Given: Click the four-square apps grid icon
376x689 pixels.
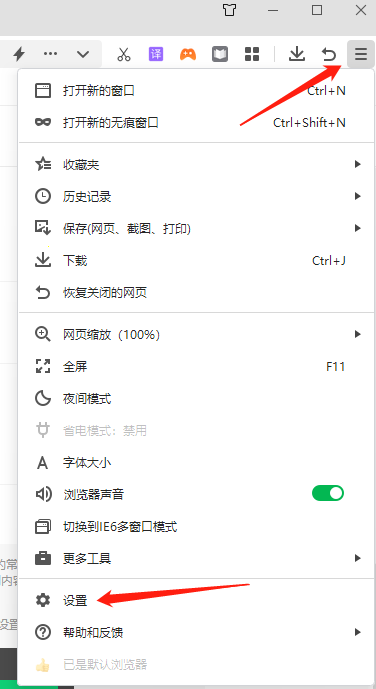Looking at the screenshot, I should [252, 54].
